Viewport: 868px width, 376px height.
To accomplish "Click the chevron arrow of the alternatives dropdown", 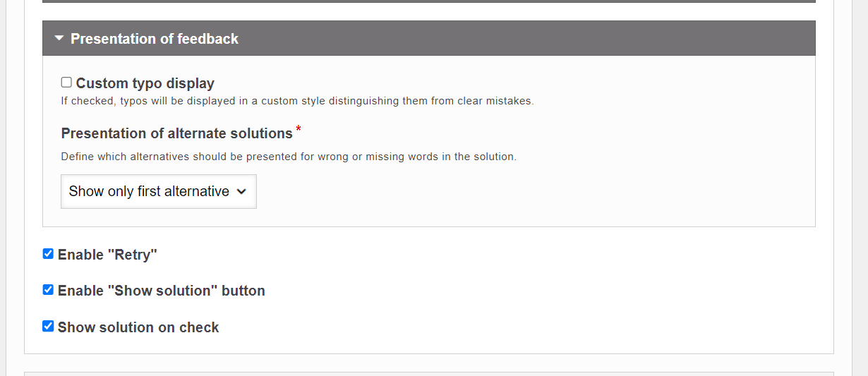I will [241, 191].
